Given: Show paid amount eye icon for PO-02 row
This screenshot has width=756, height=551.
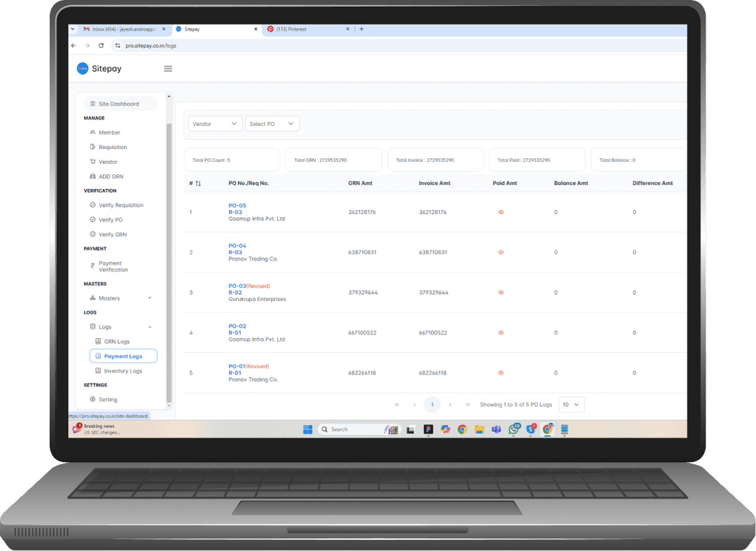Looking at the screenshot, I should point(500,333).
